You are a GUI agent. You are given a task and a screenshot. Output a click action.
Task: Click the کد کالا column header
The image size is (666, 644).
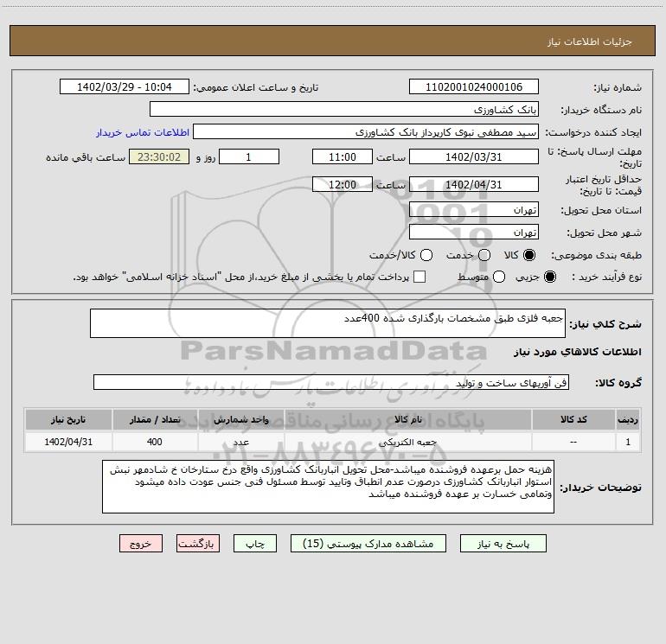[573, 419]
